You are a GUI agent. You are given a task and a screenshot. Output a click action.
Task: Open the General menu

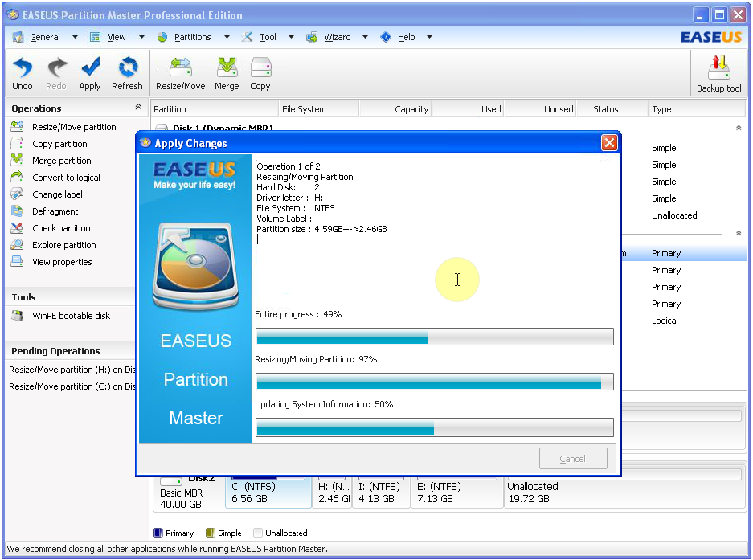(x=45, y=37)
